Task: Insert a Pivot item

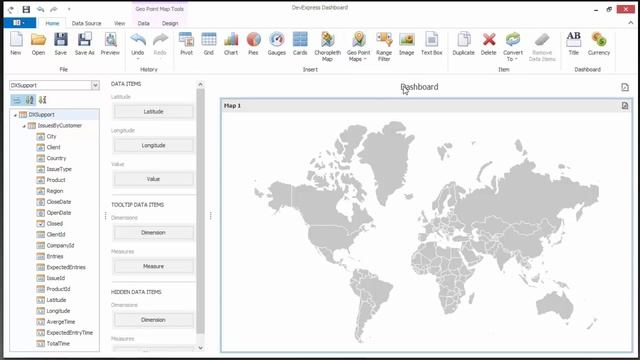Action: coord(187,43)
